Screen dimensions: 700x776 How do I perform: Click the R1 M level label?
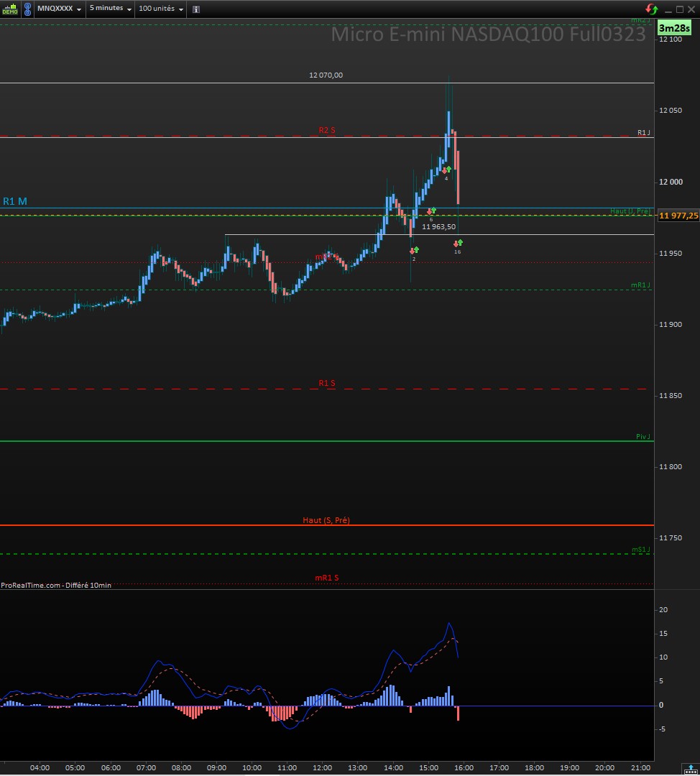click(x=15, y=201)
